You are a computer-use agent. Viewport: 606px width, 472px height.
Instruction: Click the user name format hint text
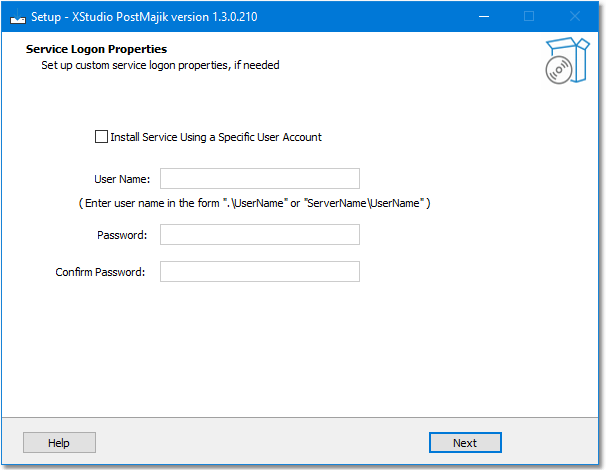(x=254, y=203)
